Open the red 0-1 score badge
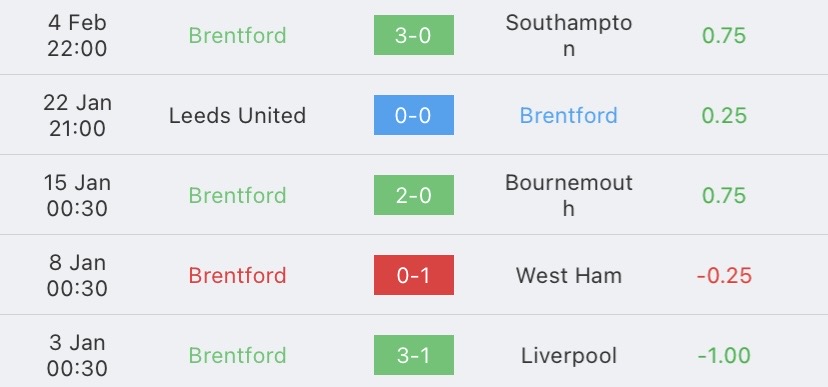This screenshot has height=387, width=828. pos(413,275)
